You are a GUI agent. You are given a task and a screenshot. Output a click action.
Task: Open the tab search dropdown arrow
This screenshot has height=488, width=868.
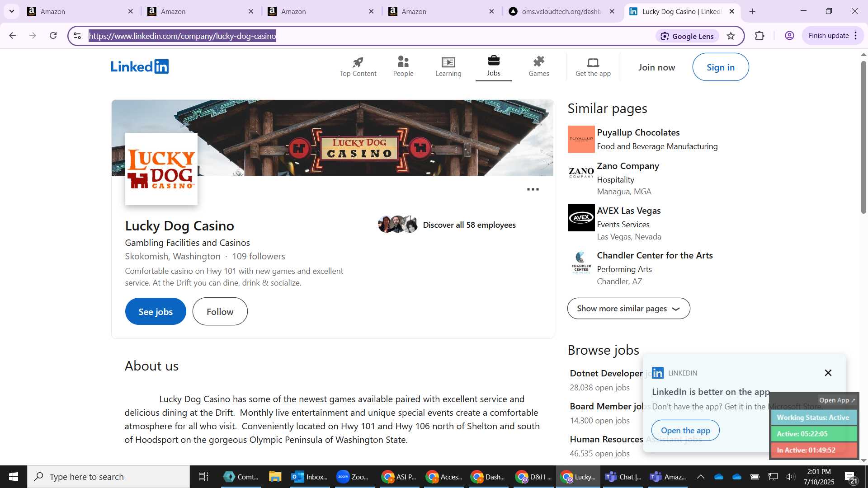(x=12, y=11)
